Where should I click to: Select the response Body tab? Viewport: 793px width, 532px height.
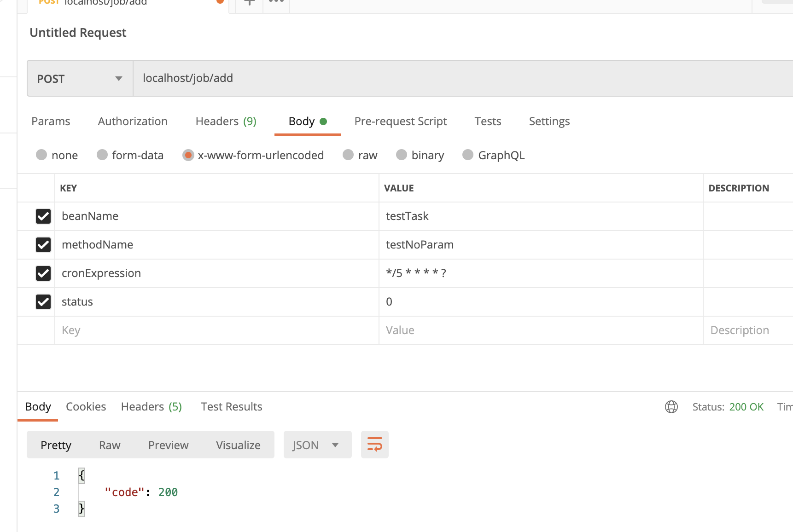pos(38,407)
